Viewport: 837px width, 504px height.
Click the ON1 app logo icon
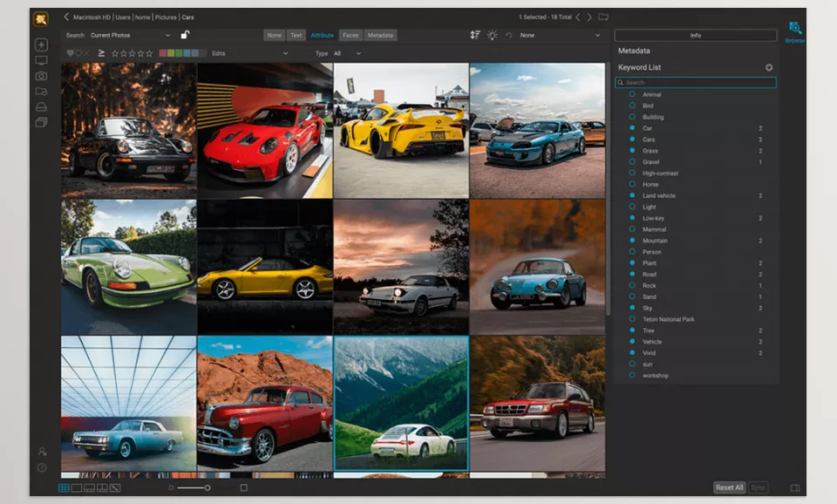(x=41, y=19)
